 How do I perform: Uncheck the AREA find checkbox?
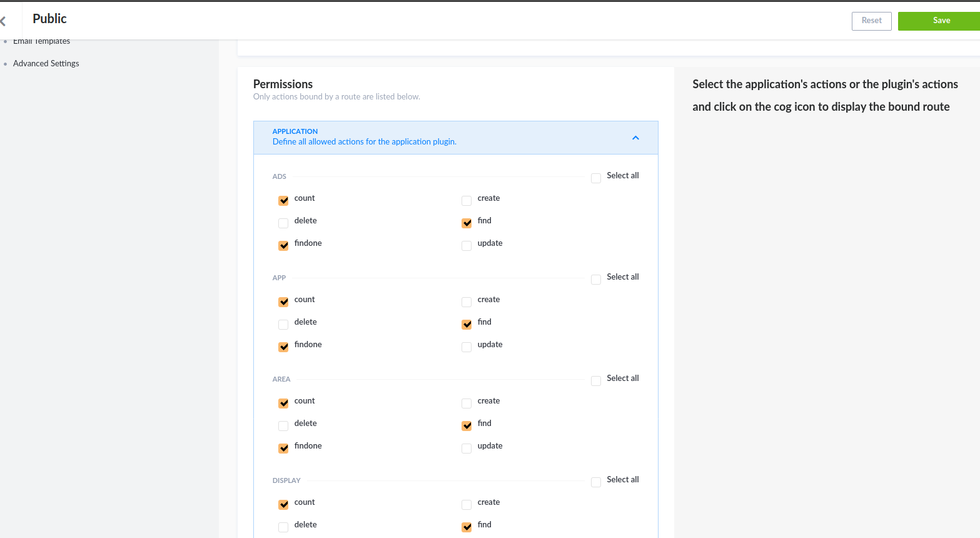click(x=467, y=426)
